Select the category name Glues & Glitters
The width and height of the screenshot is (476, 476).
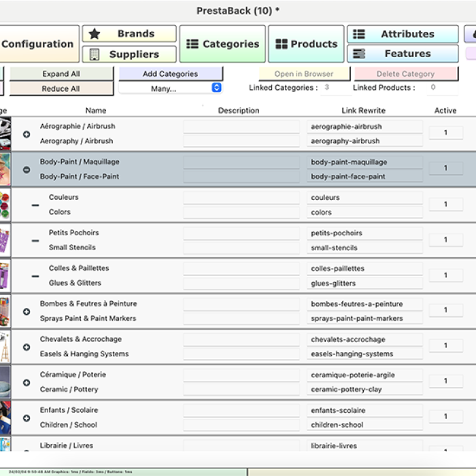(75, 283)
